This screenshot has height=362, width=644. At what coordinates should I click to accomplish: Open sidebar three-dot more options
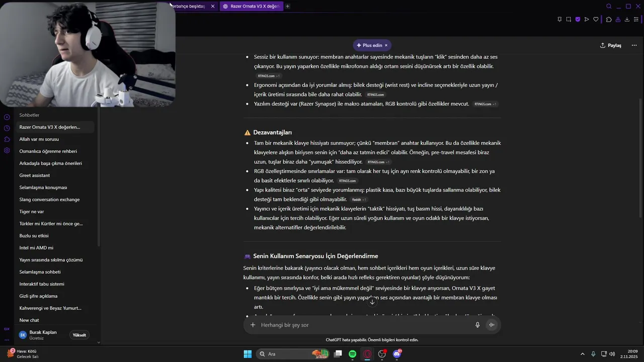pyautogui.click(x=7, y=339)
